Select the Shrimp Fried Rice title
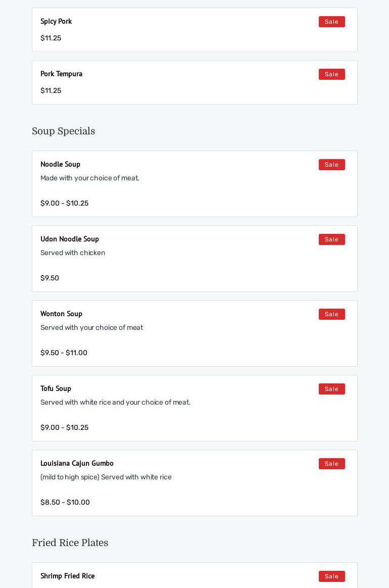This screenshot has width=389, height=588. 67,576
